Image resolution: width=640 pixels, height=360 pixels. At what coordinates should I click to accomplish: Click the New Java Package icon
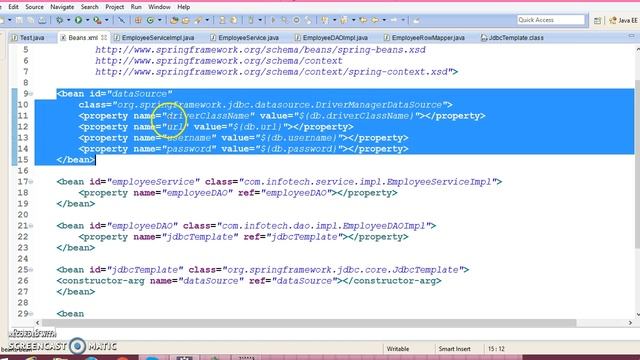point(138,20)
